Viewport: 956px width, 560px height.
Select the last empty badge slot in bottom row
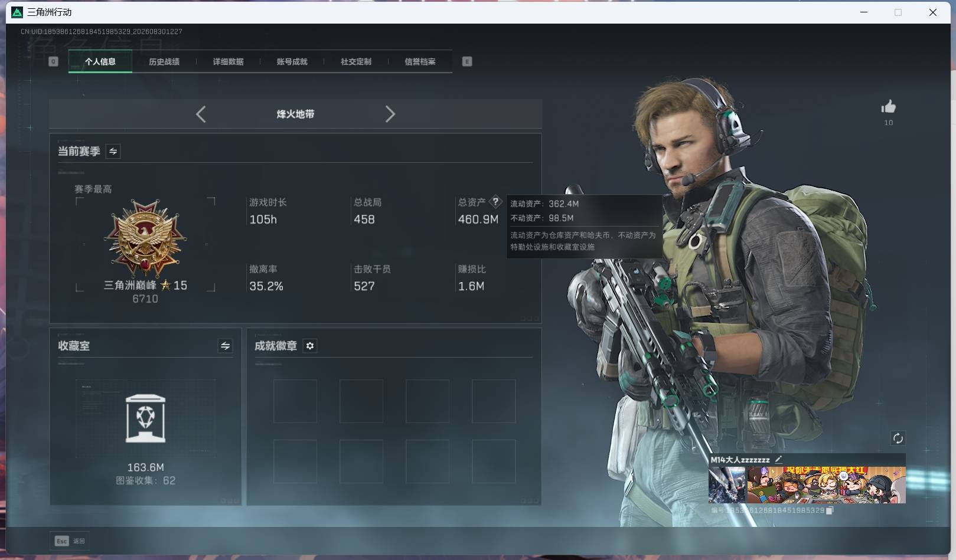494,461
